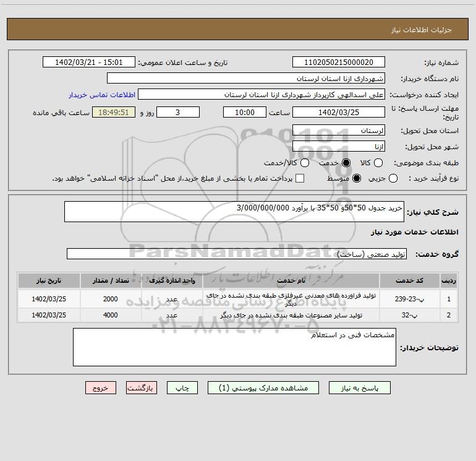This screenshot has width=476, height=461.
Task: Click the تعداد / مقدار column header
Action: point(111,280)
